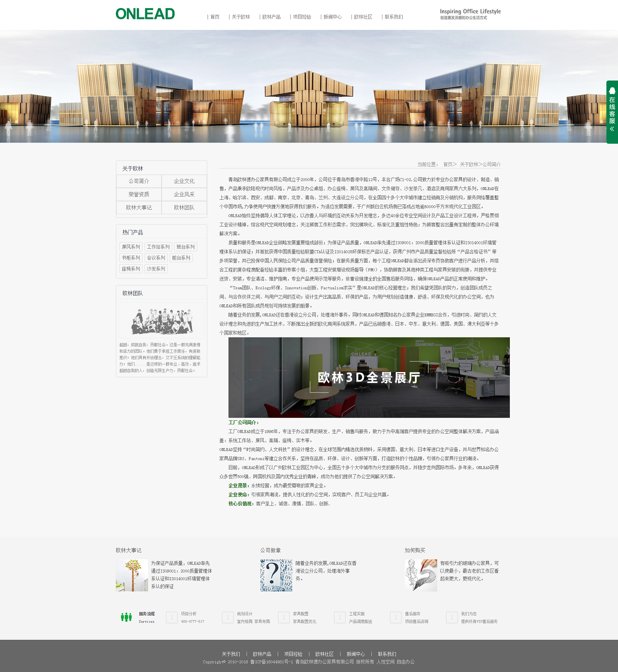Open 项目经验 in the top navigation
This screenshot has height=672, width=618.
tap(302, 17)
